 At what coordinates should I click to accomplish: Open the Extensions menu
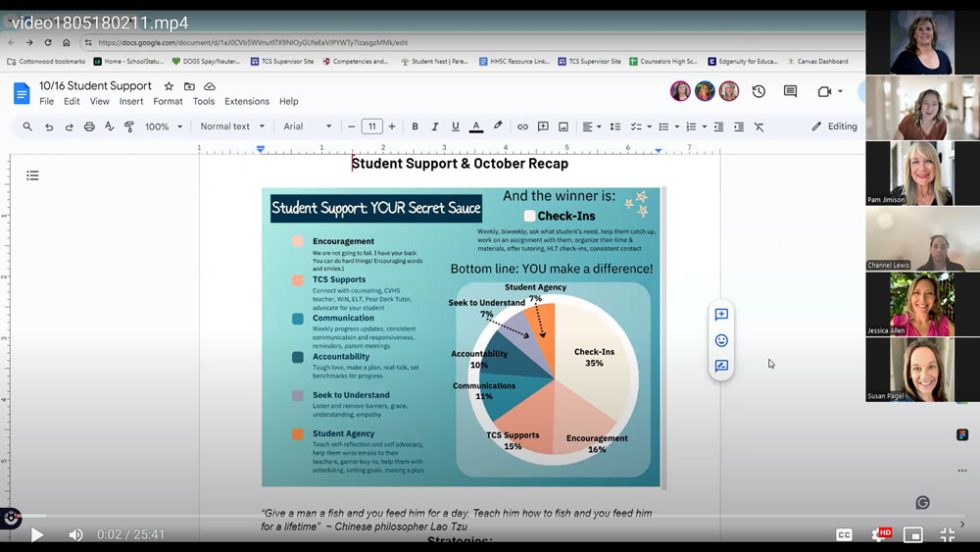246,102
